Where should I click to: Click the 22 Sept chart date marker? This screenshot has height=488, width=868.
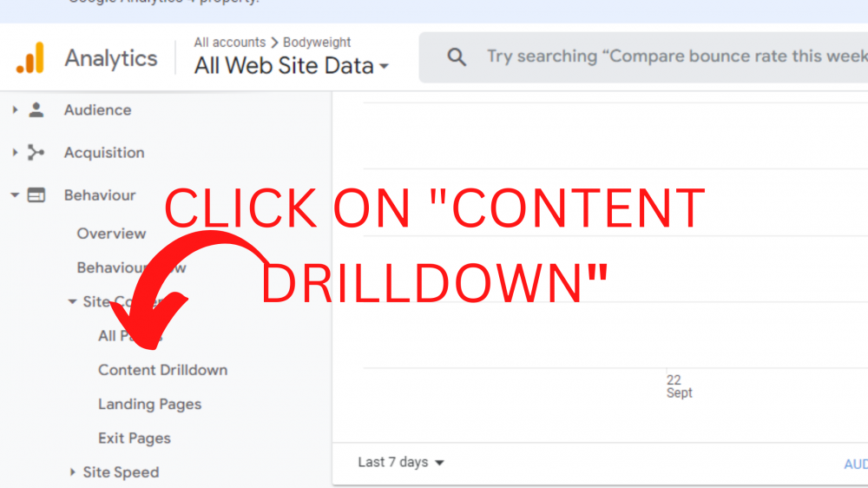click(680, 386)
